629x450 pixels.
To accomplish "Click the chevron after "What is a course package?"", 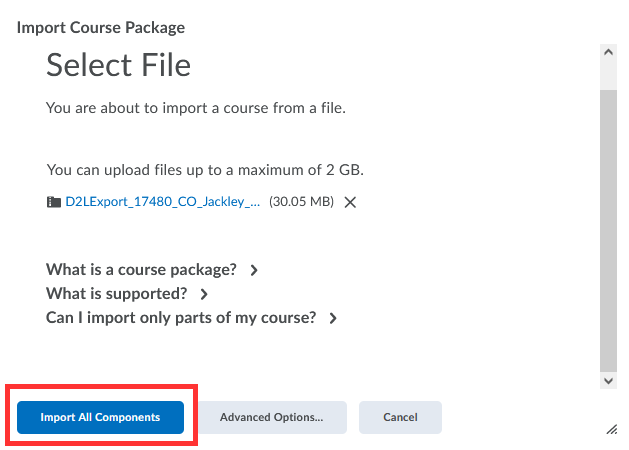I will tap(254, 270).
